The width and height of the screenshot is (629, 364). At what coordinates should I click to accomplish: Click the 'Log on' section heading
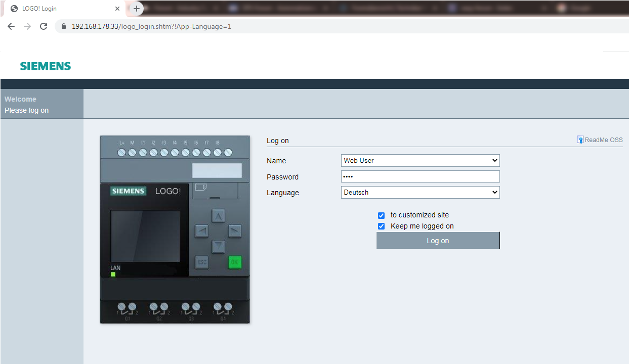(x=278, y=141)
